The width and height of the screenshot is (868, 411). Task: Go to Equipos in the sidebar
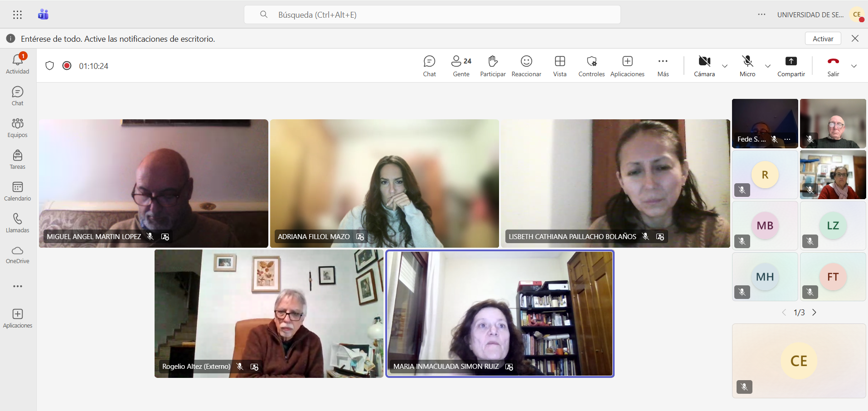point(18,128)
